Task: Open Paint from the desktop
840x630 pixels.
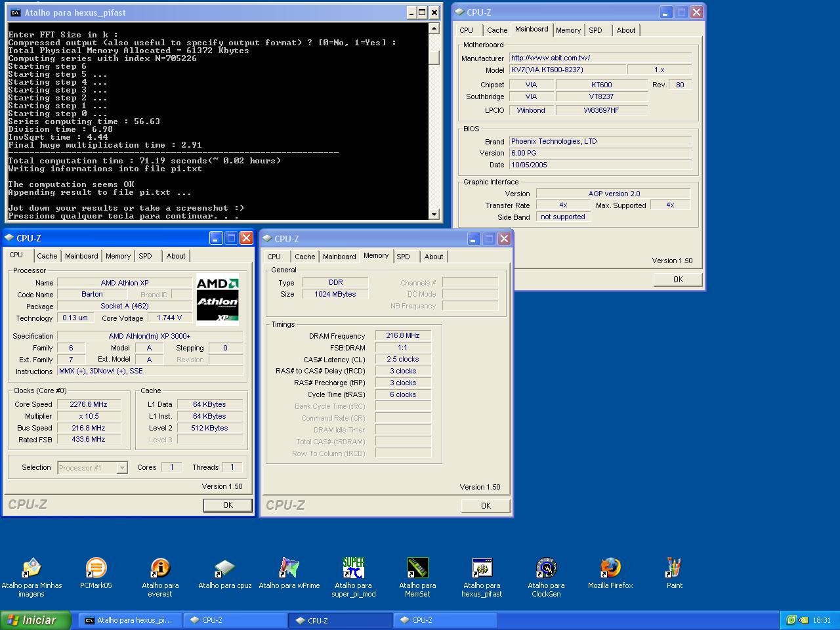Action: click(x=675, y=568)
